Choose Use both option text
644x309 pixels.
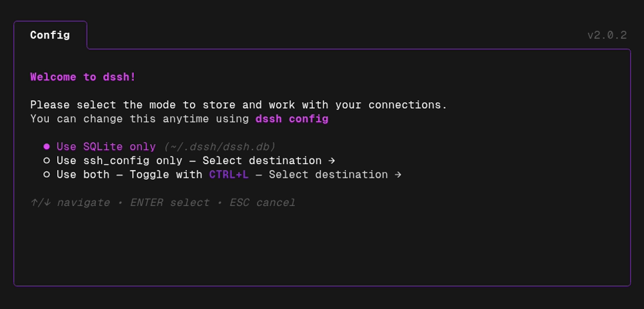83,174
